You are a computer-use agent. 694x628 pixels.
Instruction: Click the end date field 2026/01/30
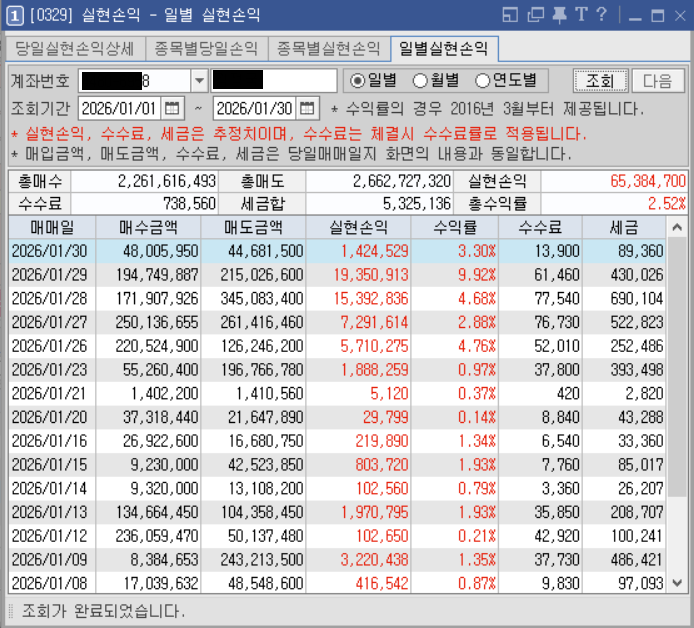point(254,108)
